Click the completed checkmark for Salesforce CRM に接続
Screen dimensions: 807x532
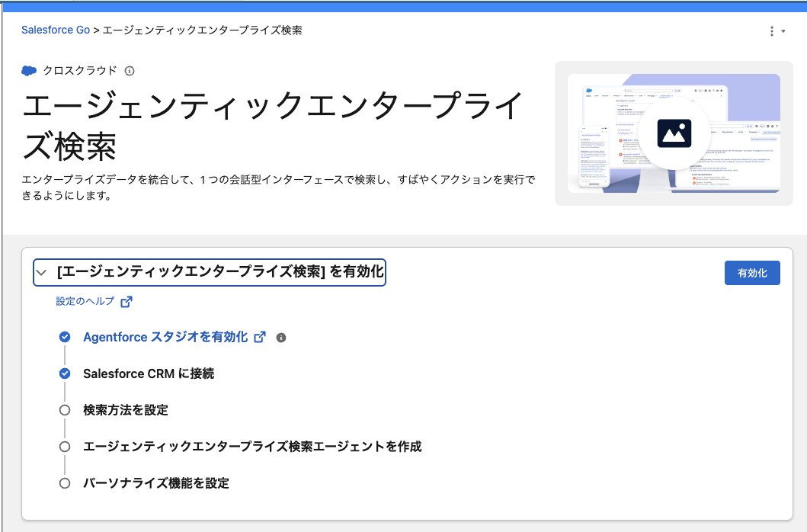point(65,373)
